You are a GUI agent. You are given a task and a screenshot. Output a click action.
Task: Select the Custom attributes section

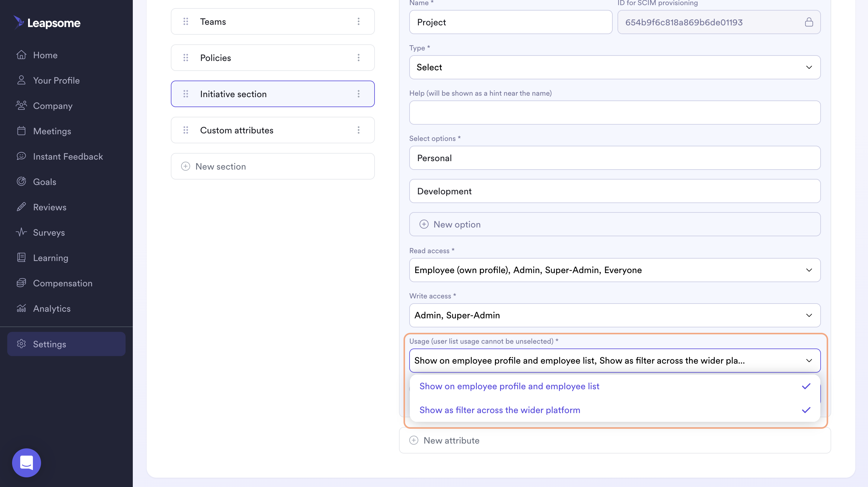coord(273,130)
